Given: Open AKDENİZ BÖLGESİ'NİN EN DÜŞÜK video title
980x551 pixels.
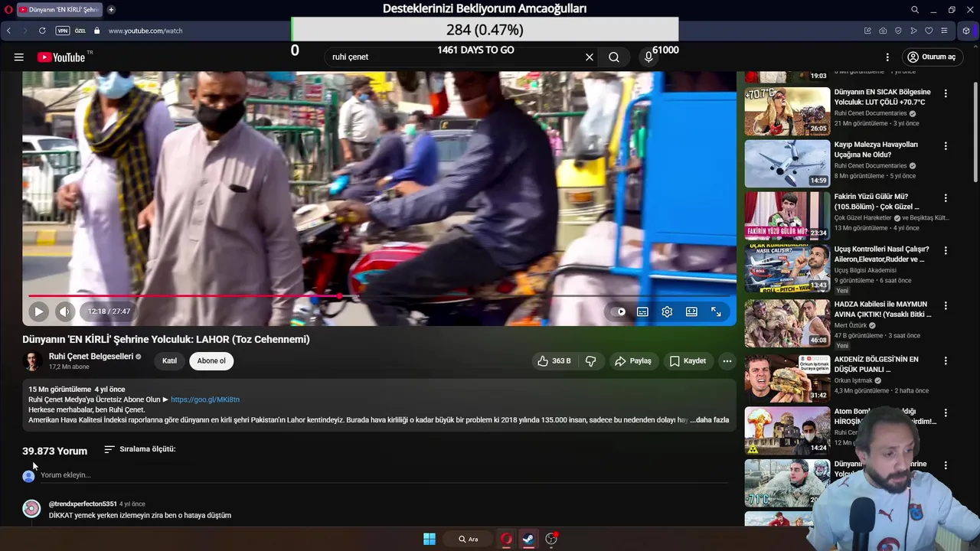Looking at the screenshot, I should coord(877,364).
